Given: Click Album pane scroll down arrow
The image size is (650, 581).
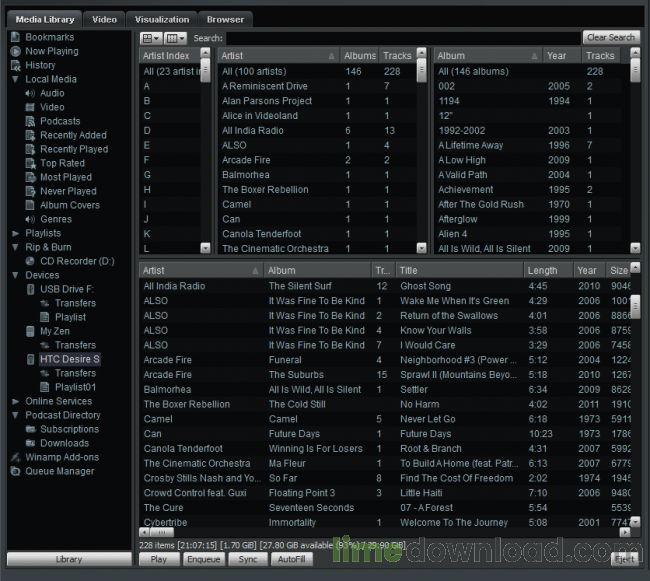Looking at the screenshot, I should pos(635,248).
